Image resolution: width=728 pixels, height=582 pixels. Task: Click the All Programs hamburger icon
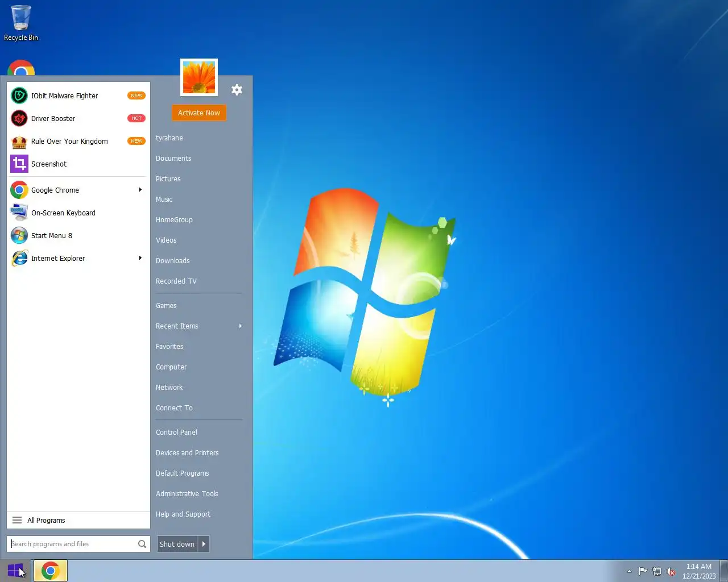[17, 520]
